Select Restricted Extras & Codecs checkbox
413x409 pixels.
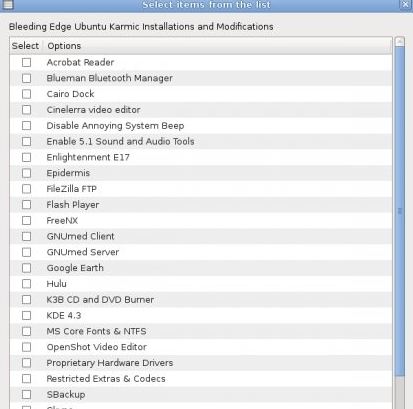(x=26, y=379)
